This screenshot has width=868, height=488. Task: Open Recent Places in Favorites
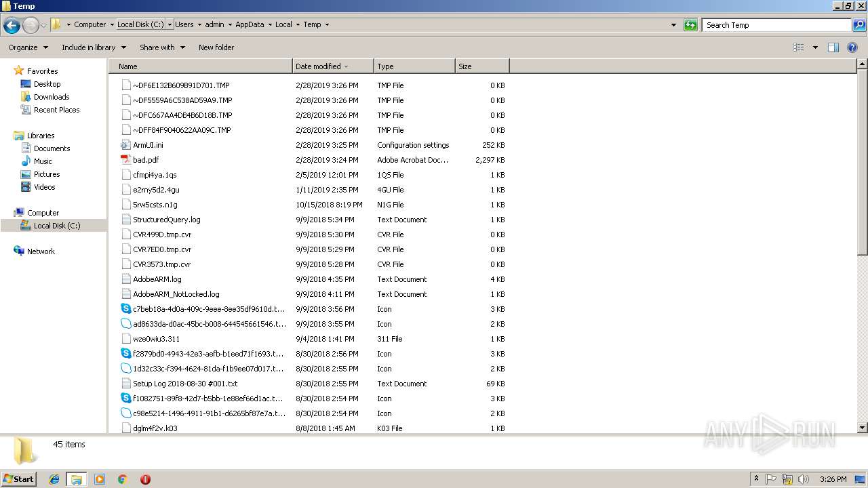pos(56,110)
